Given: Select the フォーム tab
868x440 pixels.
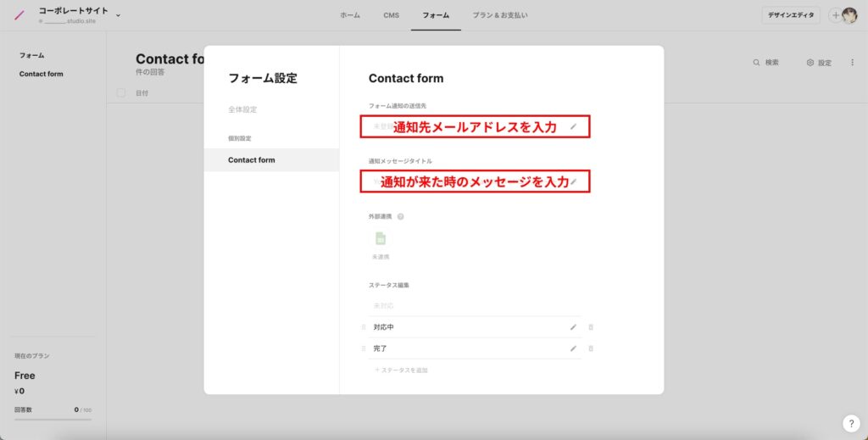Looking at the screenshot, I should 436,15.
